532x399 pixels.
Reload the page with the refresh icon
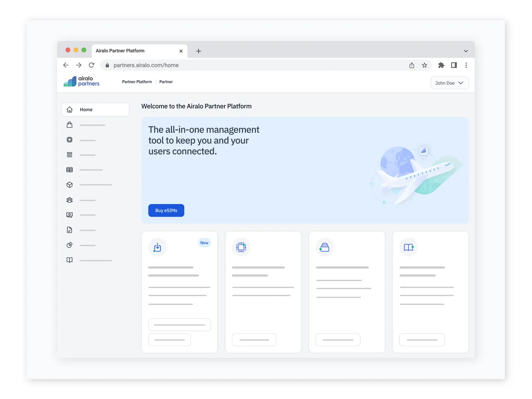tap(91, 65)
